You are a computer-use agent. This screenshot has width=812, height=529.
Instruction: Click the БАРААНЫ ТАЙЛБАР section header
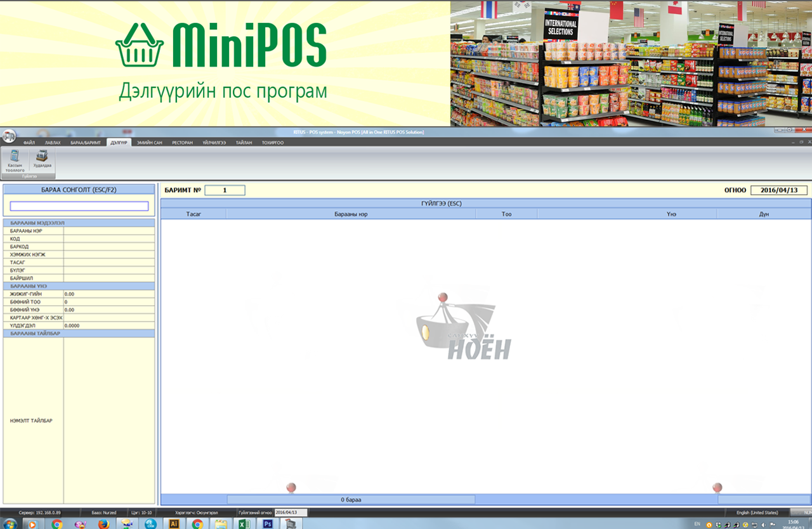click(x=79, y=333)
